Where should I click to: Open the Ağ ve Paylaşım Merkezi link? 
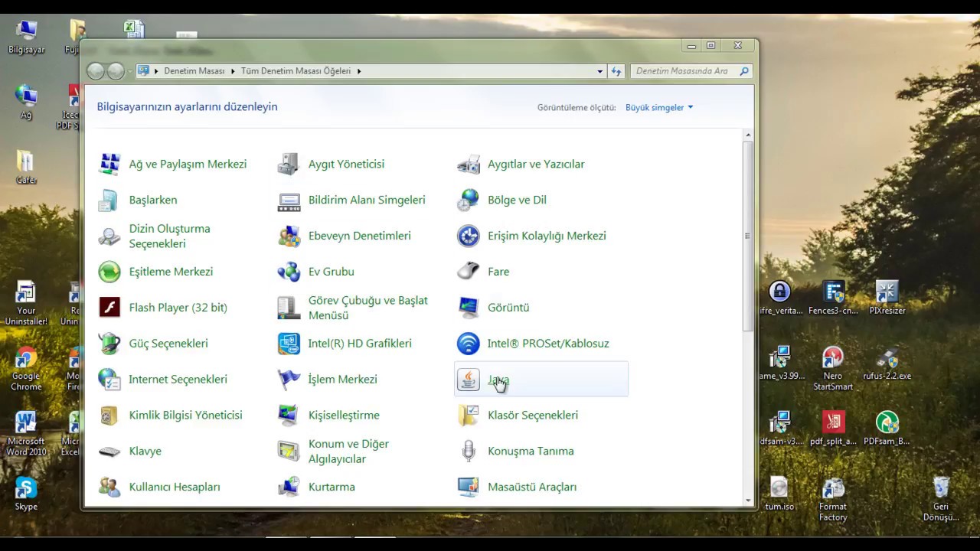tap(188, 165)
